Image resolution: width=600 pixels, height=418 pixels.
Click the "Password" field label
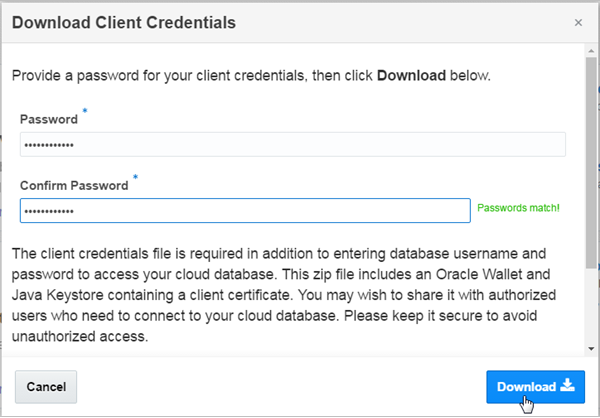point(49,119)
